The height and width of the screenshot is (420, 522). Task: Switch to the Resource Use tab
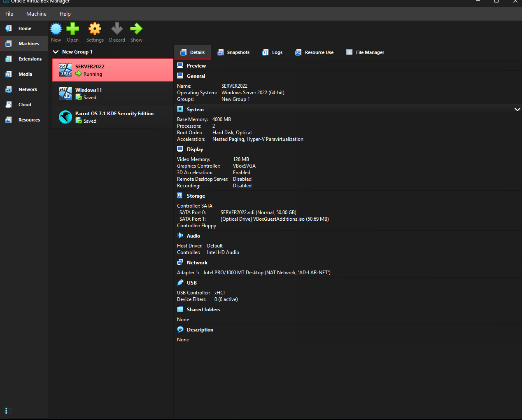tap(315, 52)
